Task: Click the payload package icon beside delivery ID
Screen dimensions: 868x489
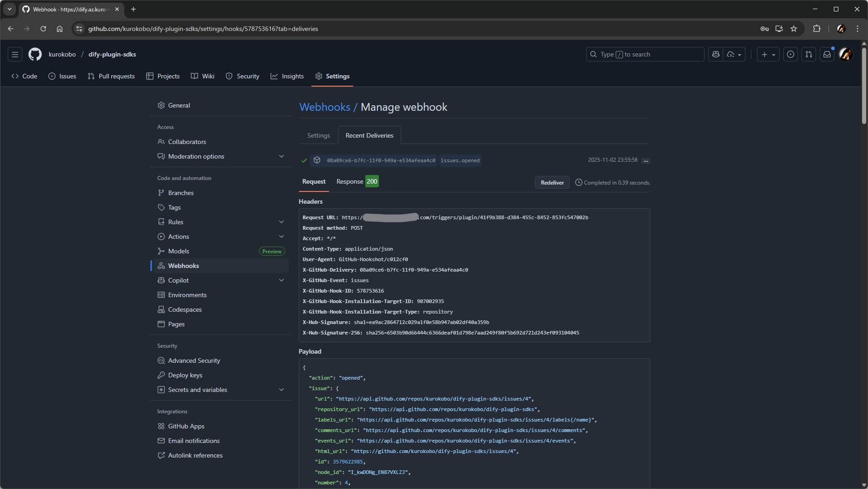Action: coord(317,160)
